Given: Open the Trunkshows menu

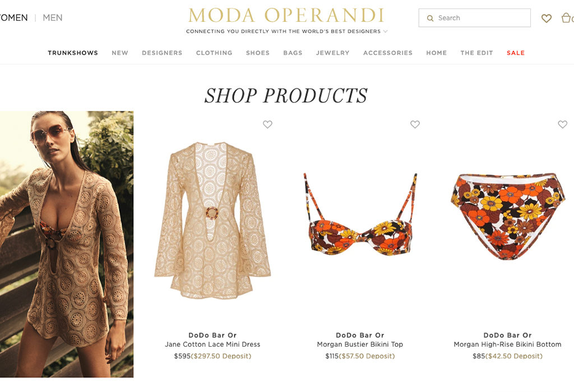Looking at the screenshot, I should [x=73, y=53].
